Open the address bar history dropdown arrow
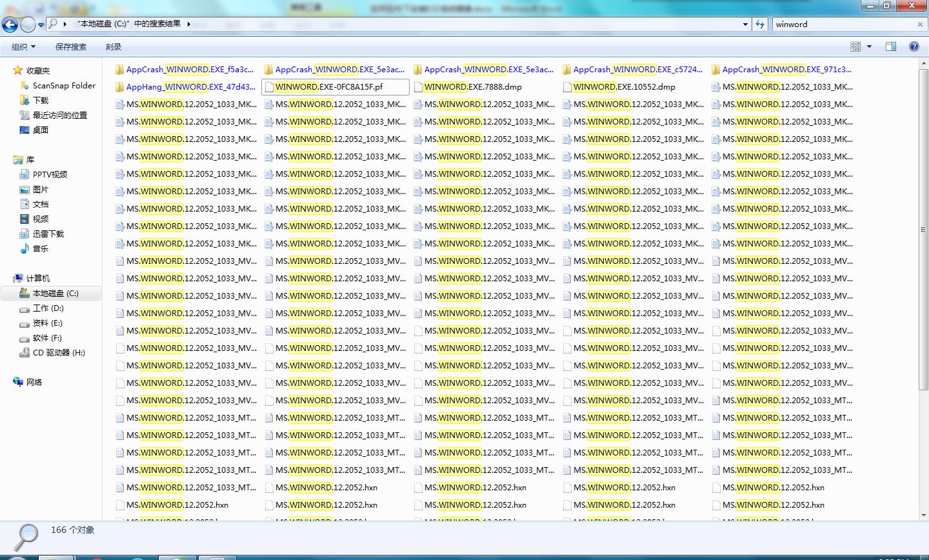The width and height of the screenshot is (929, 560). point(746,24)
